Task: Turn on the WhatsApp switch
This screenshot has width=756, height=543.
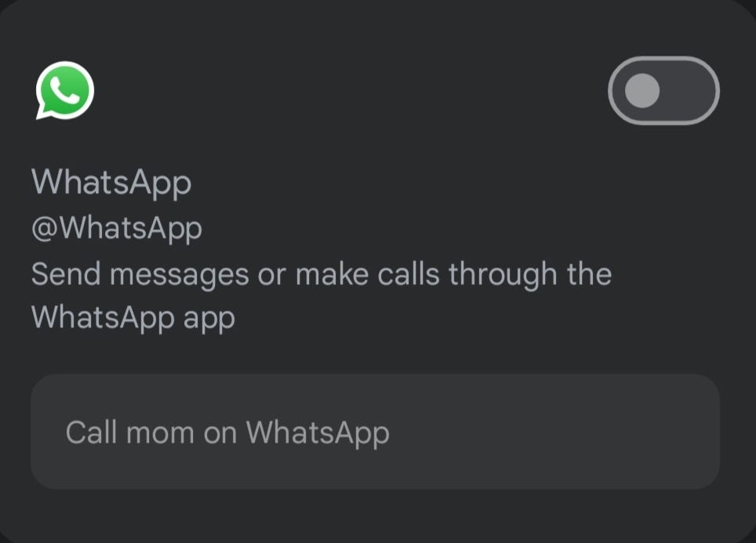Action: 663,90
